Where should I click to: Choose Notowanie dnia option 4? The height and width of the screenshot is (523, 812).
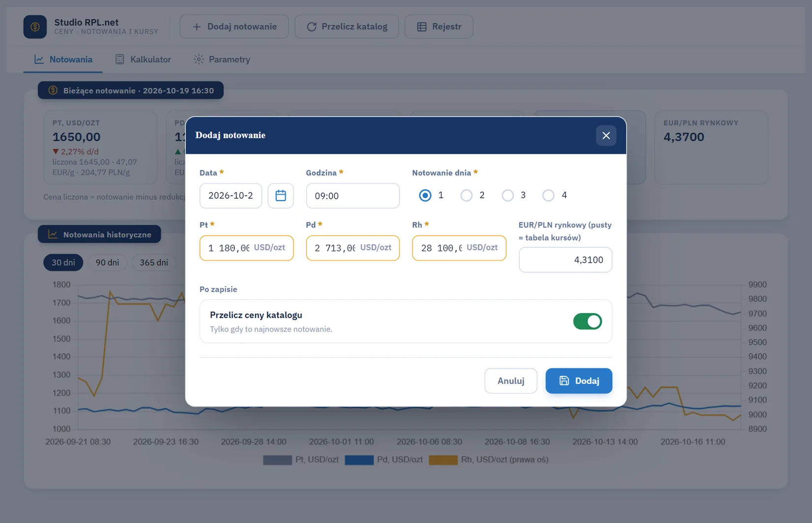[x=548, y=195]
